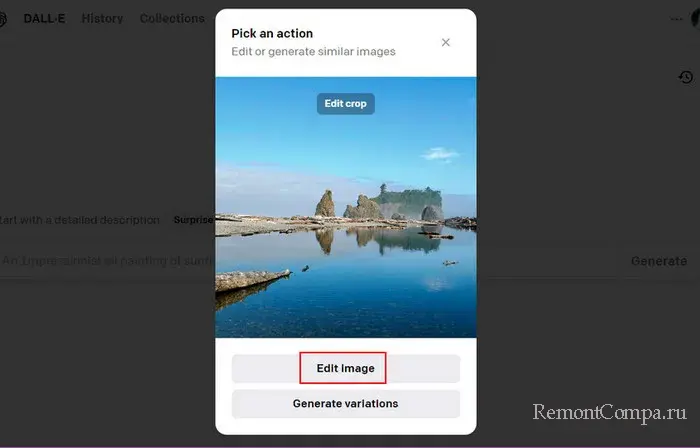The height and width of the screenshot is (448, 700).
Task: Click 'Edit or generate similar images' subtitle
Action: (x=313, y=52)
